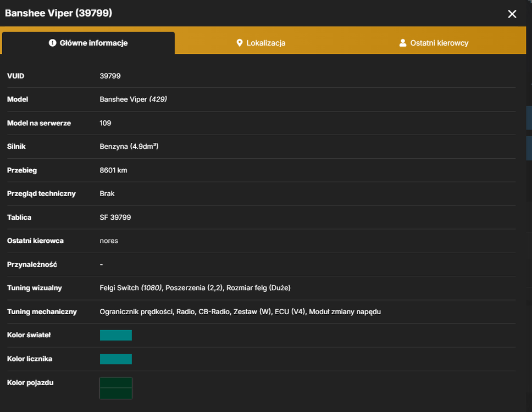Close the Banshee Viper details dialog
Viewport: 532px width, 412px height.
512,14
